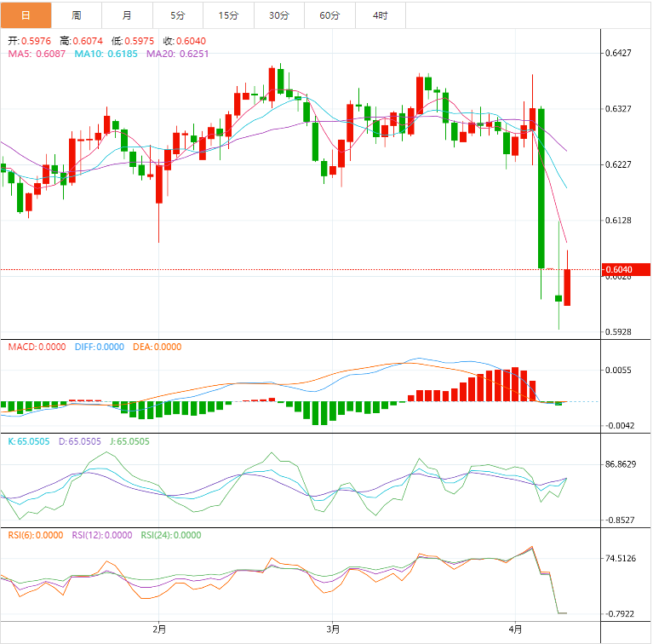Click the high price 0.6074 value
This screenshot has width=653, height=644.
[88, 41]
